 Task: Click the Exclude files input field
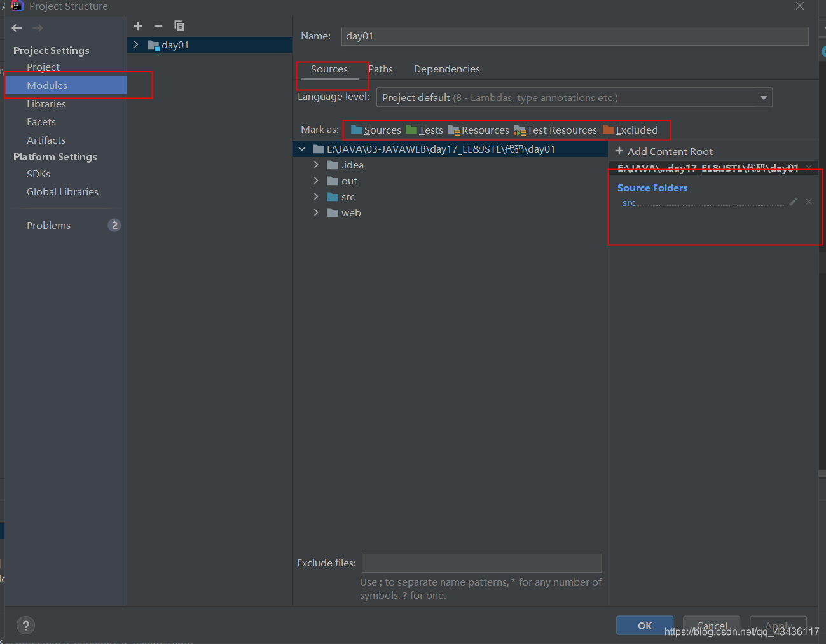click(x=482, y=563)
